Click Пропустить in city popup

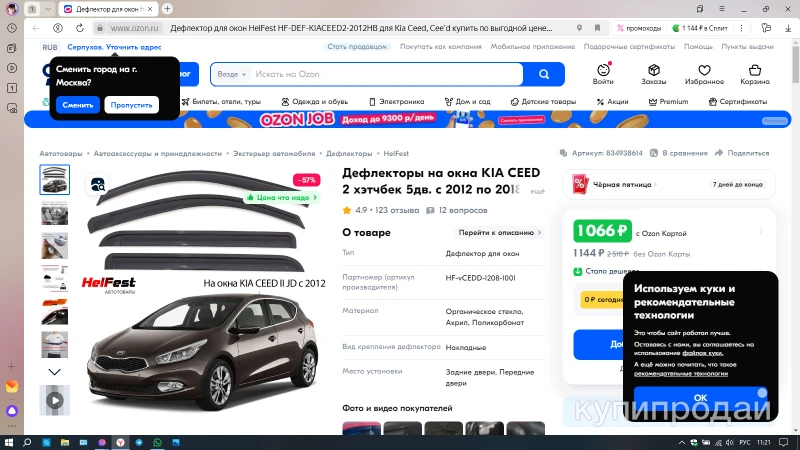(132, 105)
